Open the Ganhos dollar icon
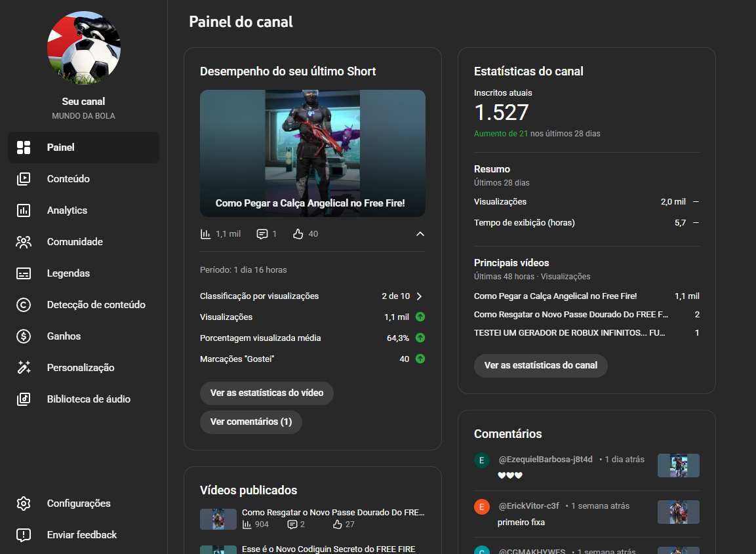The image size is (756, 554). (24, 336)
